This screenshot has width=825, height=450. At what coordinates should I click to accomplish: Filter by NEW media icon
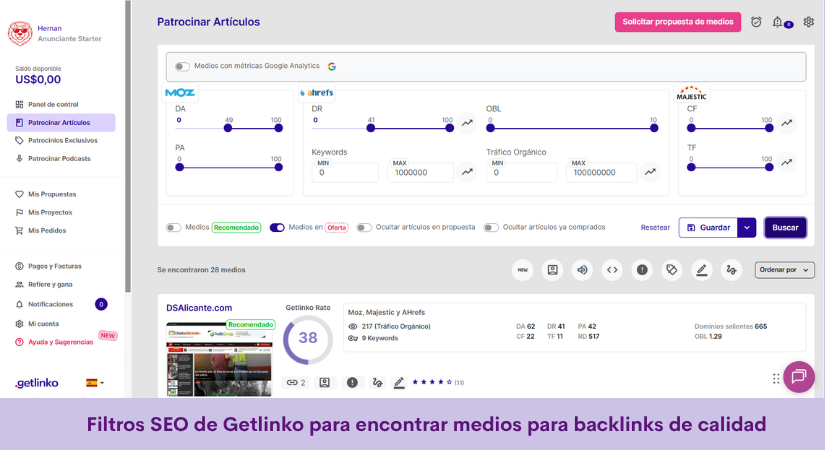(522, 270)
